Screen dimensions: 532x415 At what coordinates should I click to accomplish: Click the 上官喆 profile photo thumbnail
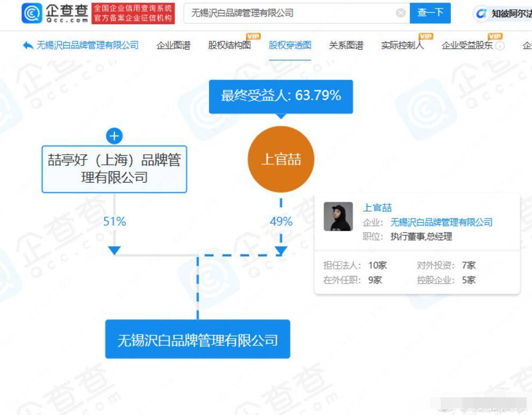(x=338, y=217)
